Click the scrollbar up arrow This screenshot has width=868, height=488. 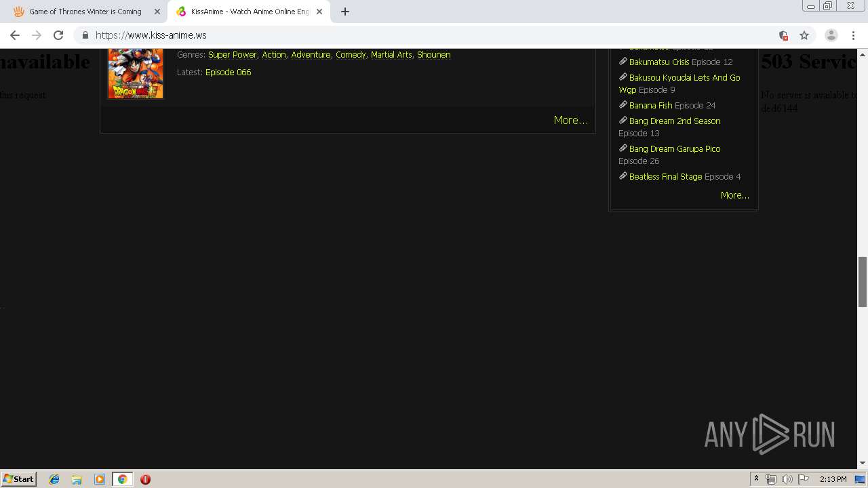pos(863,54)
